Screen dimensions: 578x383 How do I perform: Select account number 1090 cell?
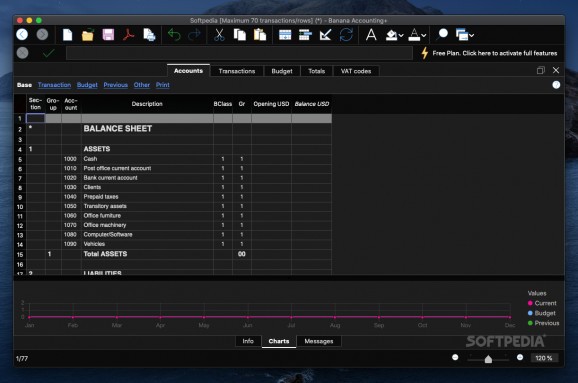pyautogui.click(x=71, y=244)
